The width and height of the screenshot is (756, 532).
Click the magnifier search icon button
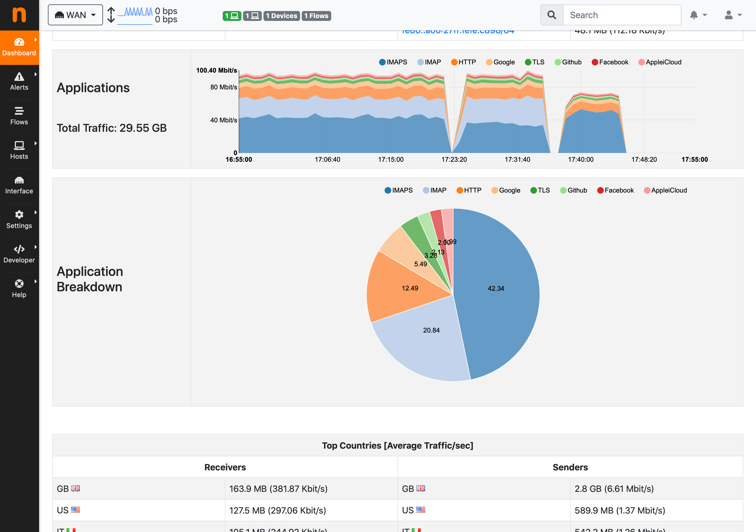pyautogui.click(x=551, y=15)
